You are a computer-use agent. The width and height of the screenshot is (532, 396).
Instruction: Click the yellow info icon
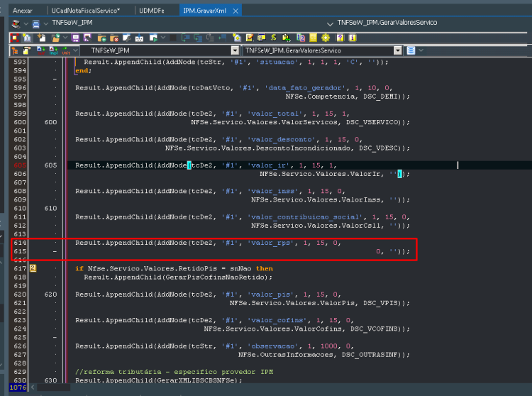(x=353, y=38)
